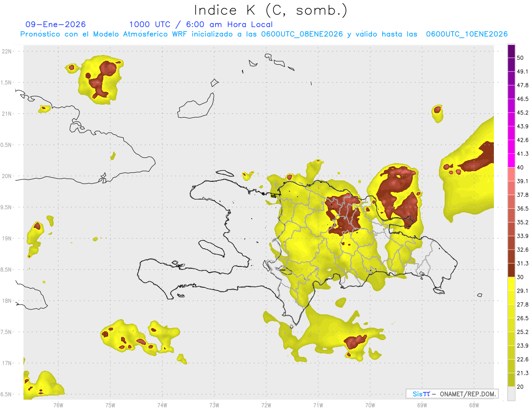The width and height of the screenshot is (532, 411).
Task: Select the "33.9" colorbar value
Action: 523,236
